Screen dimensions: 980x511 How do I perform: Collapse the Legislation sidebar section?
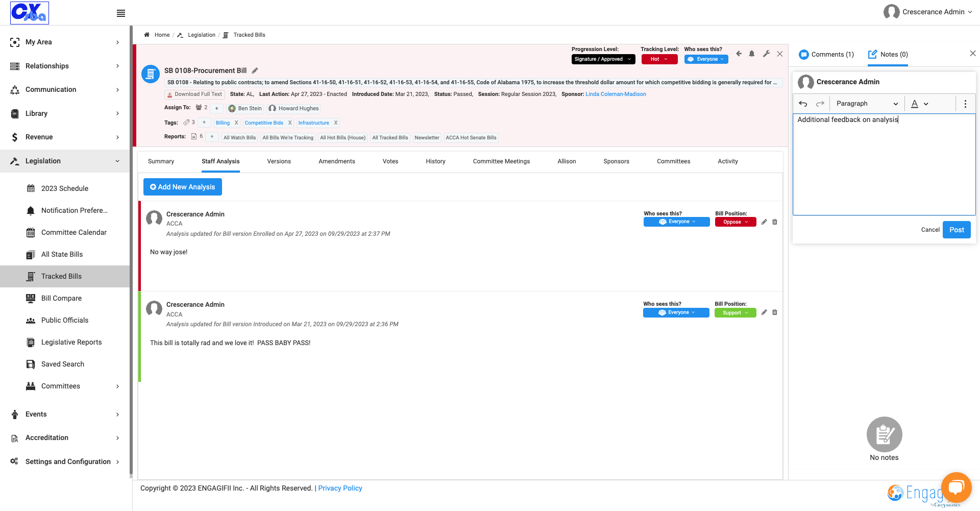65,161
